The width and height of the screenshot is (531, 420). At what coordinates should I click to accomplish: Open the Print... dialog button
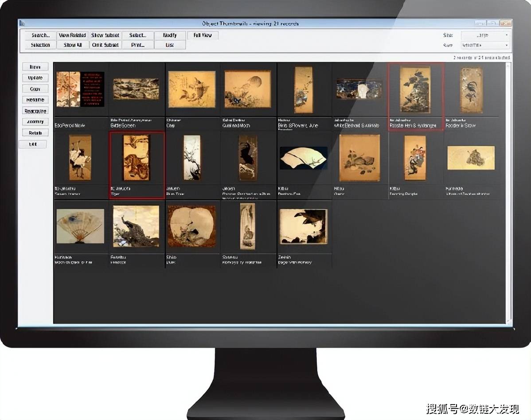(137, 45)
